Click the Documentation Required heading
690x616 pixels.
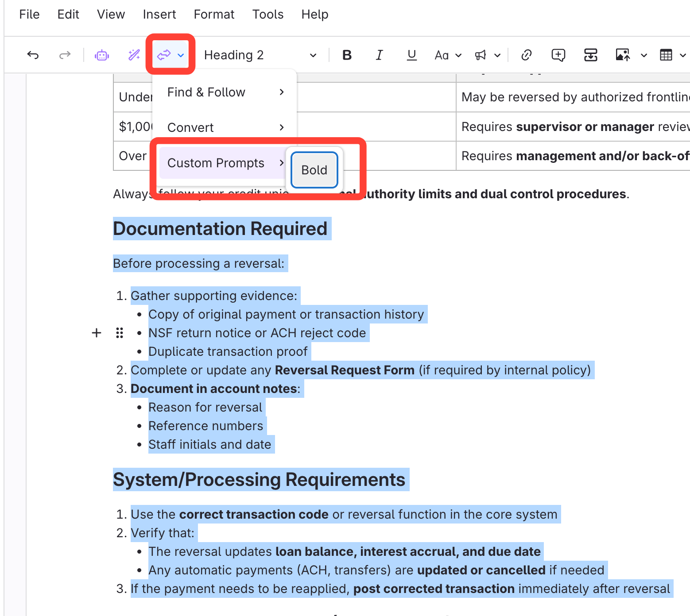point(220,229)
